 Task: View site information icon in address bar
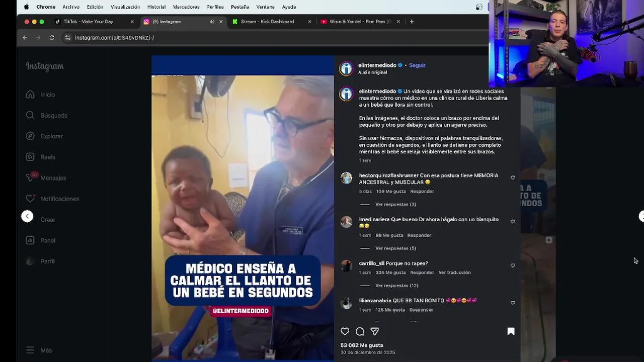pos(67,38)
